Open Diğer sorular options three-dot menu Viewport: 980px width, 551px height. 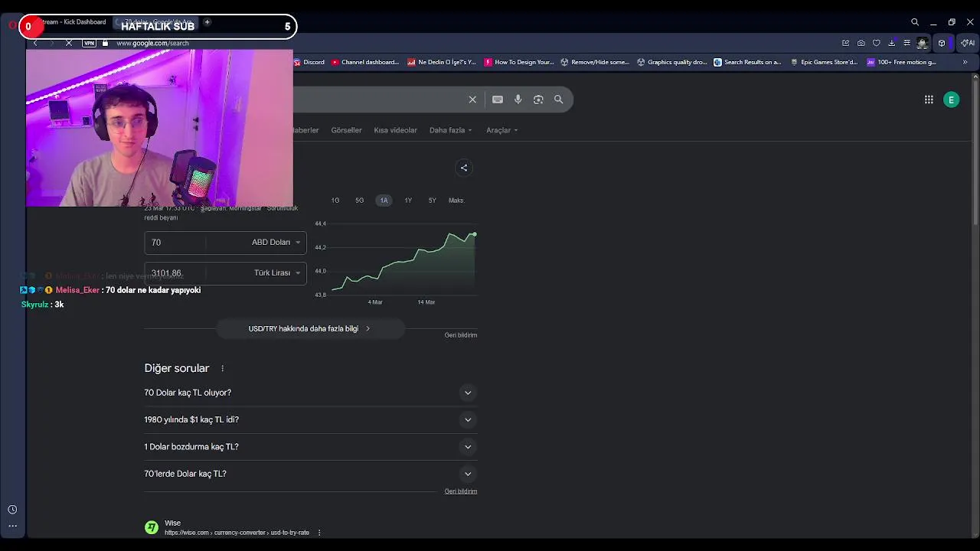pyautogui.click(x=223, y=368)
